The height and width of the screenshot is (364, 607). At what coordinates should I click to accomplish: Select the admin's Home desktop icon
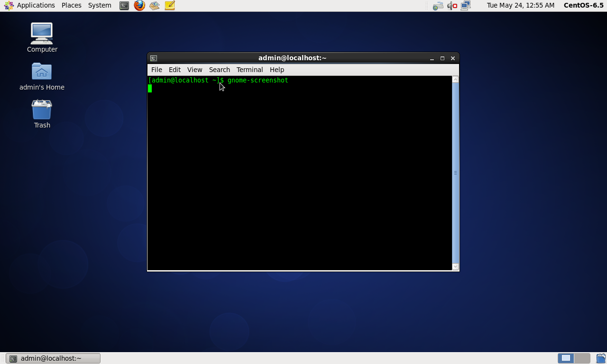42,76
